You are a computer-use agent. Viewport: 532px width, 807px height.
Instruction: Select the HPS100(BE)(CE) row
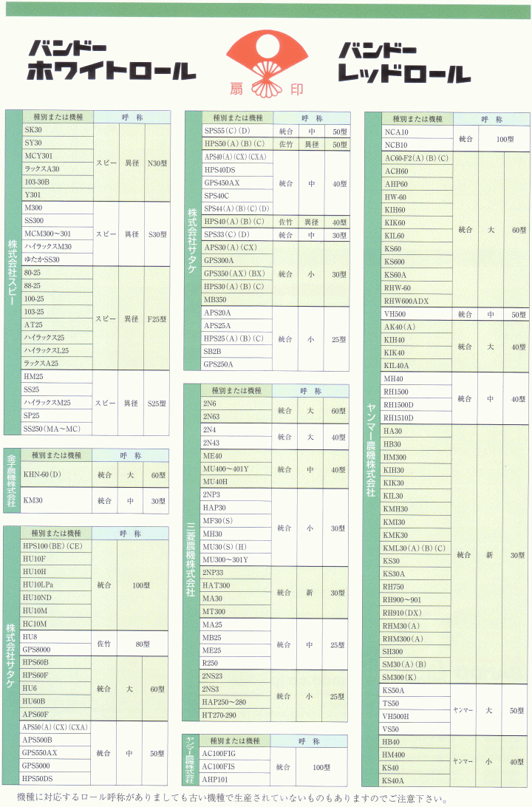coord(55,546)
